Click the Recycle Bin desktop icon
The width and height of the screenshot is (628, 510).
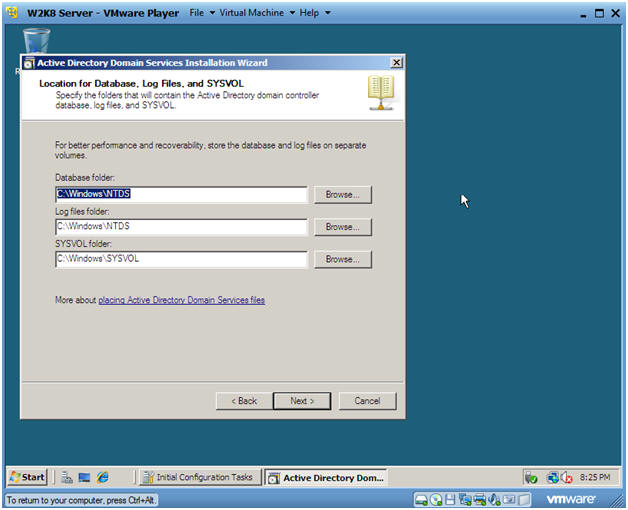(36, 41)
